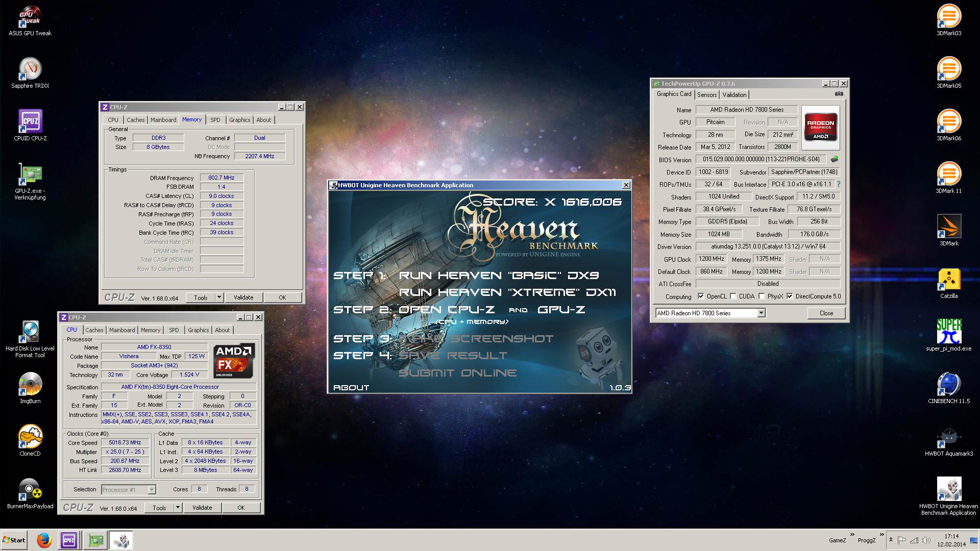Viewport: 980px width, 551px height.
Task: Click the DRAM Frequency value 802.7 MHz
Action: (222, 178)
